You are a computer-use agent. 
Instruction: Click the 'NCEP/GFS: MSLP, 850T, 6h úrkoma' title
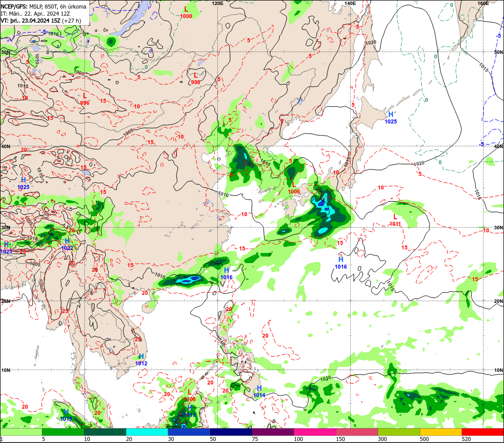[x=43, y=7]
